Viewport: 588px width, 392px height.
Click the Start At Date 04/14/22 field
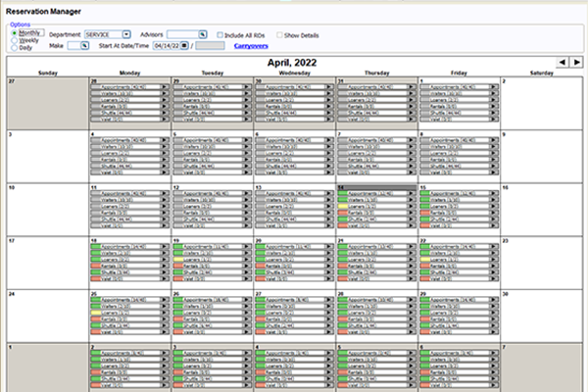(167, 46)
